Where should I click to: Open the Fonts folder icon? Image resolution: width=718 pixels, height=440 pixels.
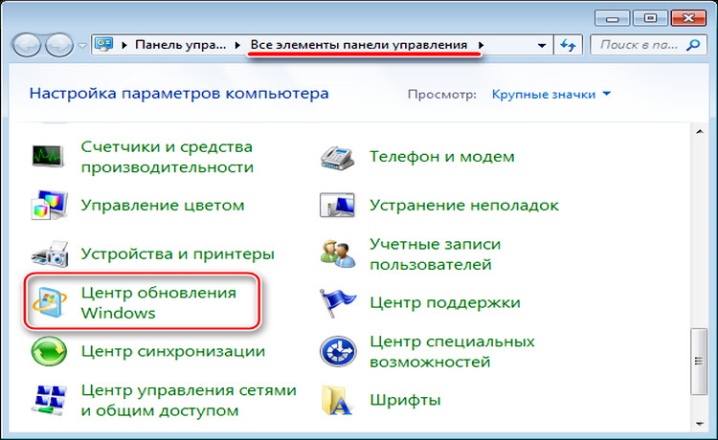coord(337,400)
